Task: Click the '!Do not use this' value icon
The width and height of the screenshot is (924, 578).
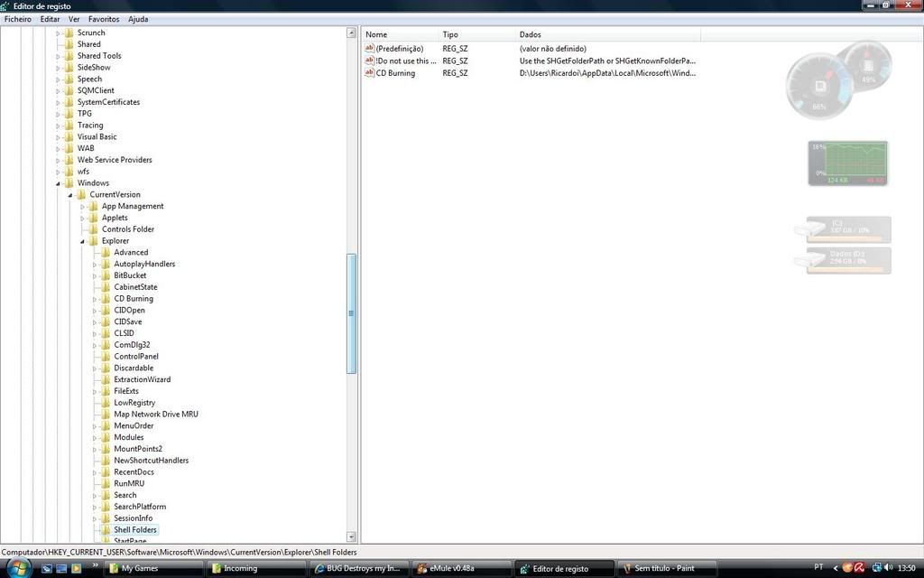Action: (369, 61)
